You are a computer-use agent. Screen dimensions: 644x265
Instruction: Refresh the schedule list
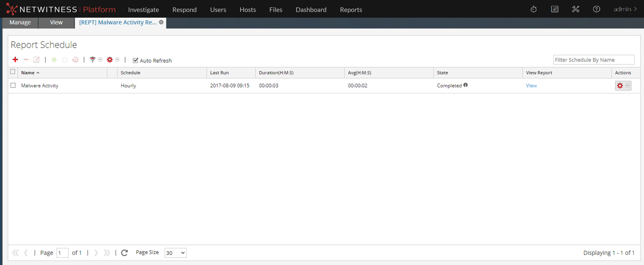point(124,253)
